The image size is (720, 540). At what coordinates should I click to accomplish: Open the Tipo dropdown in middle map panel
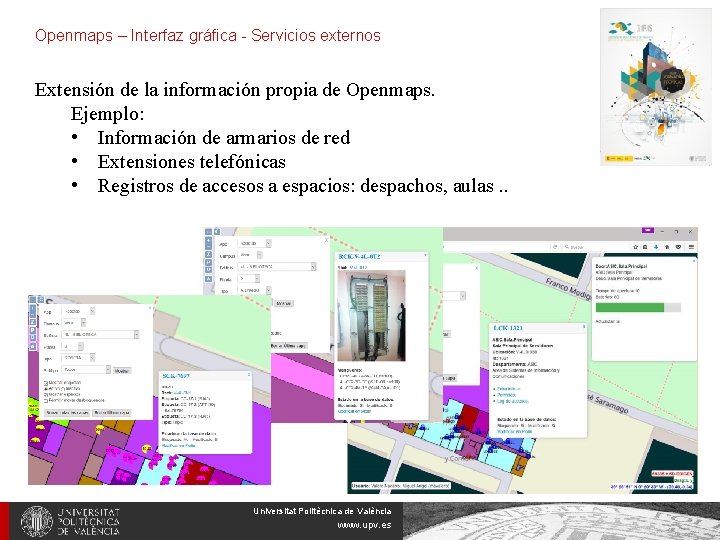pos(254,291)
